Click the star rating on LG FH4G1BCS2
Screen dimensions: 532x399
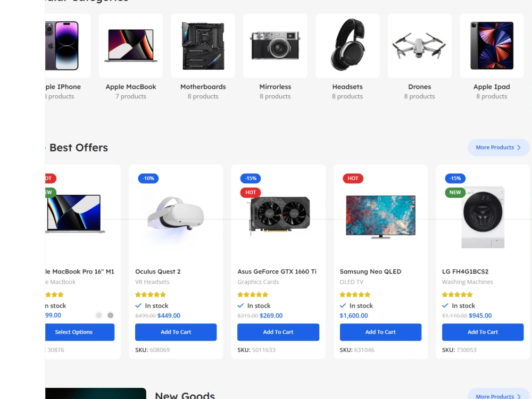[457, 294]
